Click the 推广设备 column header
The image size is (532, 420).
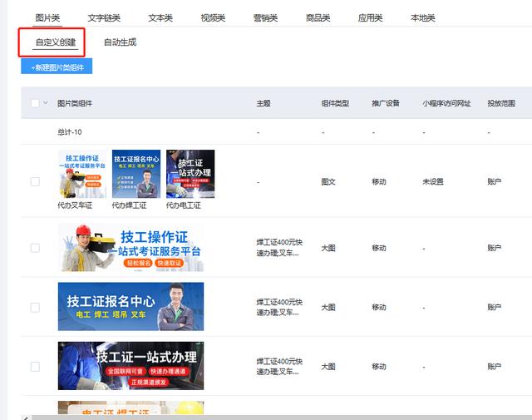click(386, 103)
